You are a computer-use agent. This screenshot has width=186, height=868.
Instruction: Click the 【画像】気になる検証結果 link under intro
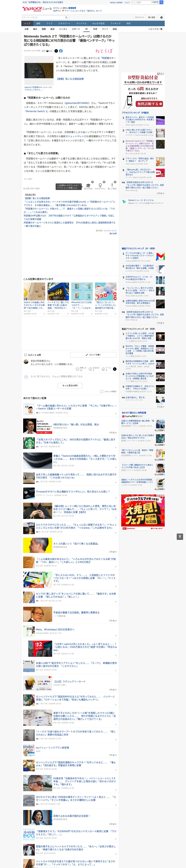coord(70,79)
